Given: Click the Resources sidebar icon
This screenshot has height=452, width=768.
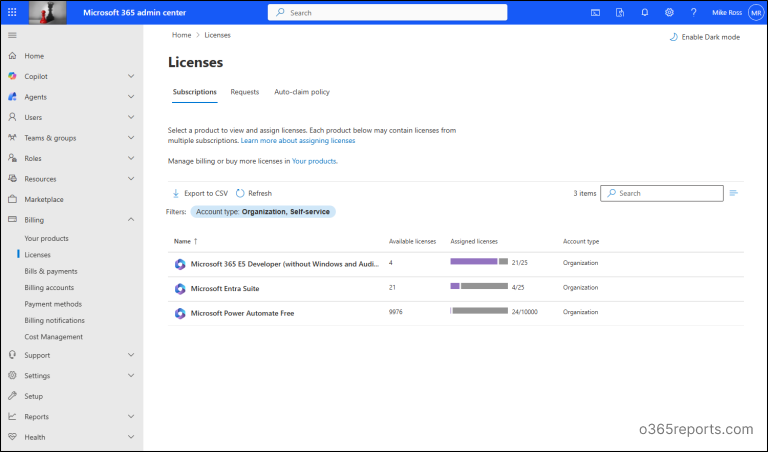Looking at the screenshot, I should (12, 179).
